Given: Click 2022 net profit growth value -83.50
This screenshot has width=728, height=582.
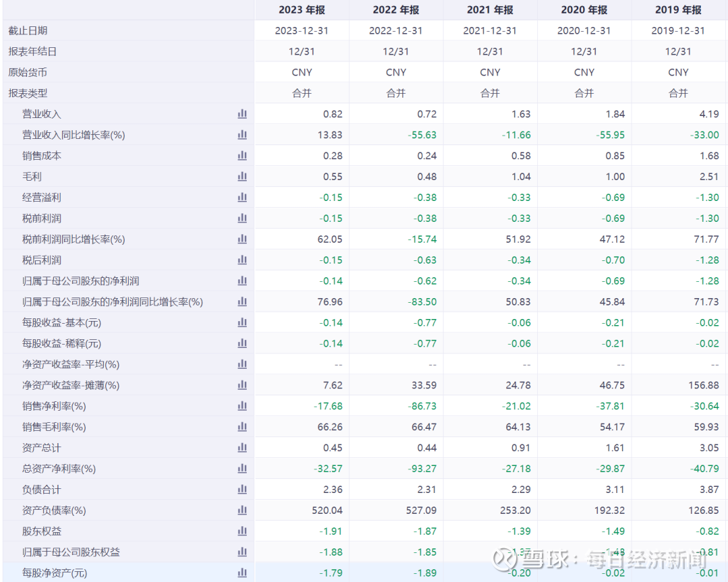Looking at the screenshot, I should click(x=422, y=302).
